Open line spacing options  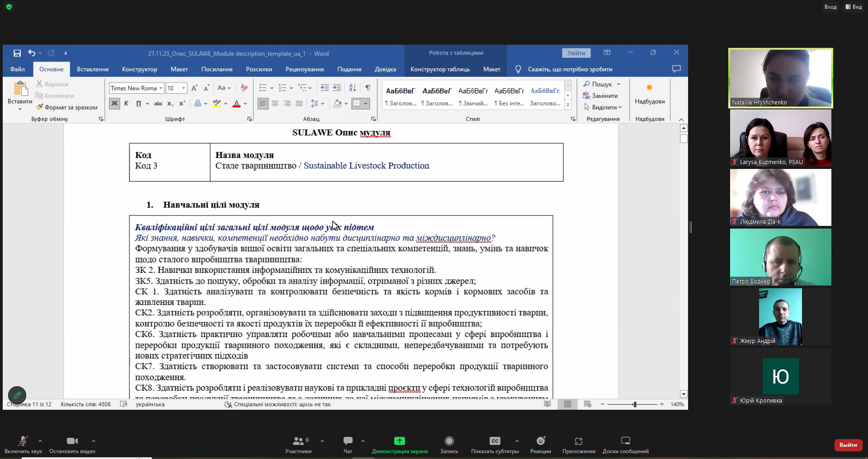pos(317,103)
